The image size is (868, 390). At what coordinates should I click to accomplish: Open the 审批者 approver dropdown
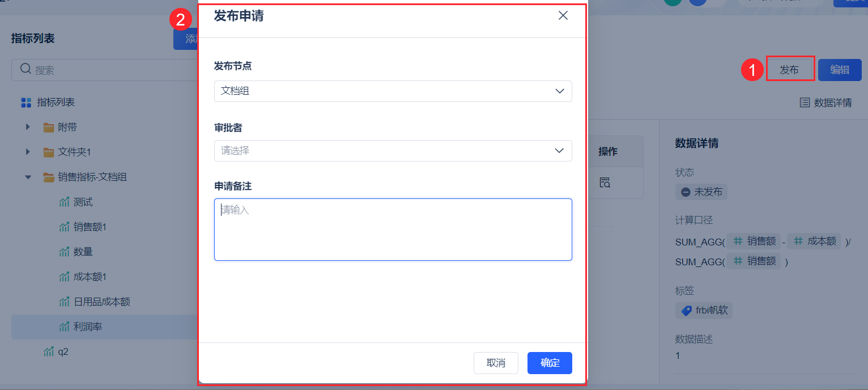tap(393, 151)
